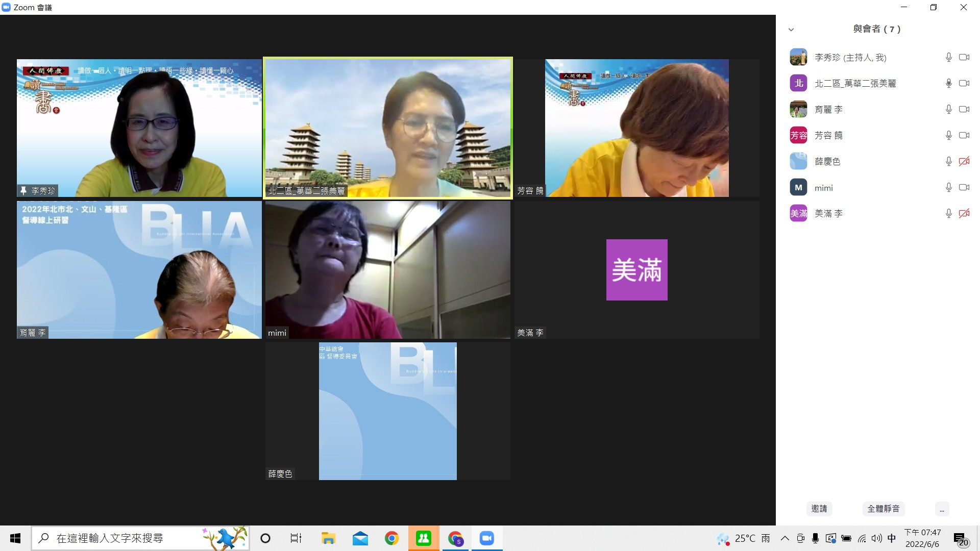Click 與會者 (7) panel header
Viewport: 980px width, 551px height.
point(877,29)
